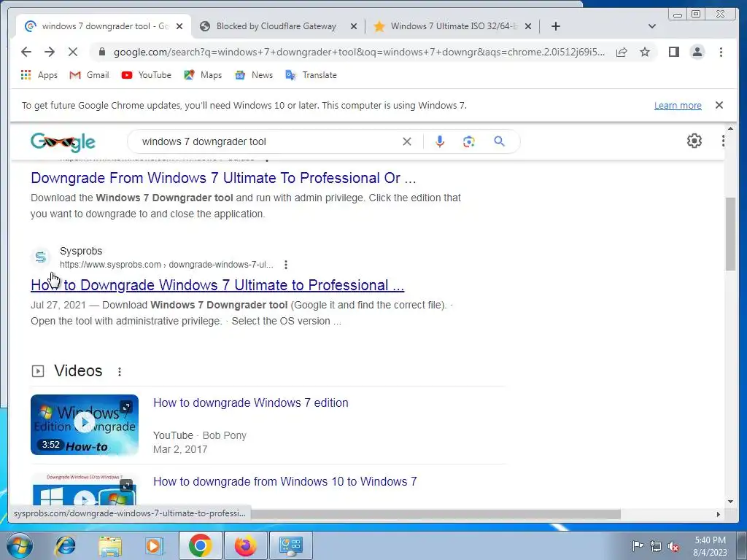The image size is (747, 560).
Task: Click the horizontal scrollbar thumb
Action: pos(436,514)
